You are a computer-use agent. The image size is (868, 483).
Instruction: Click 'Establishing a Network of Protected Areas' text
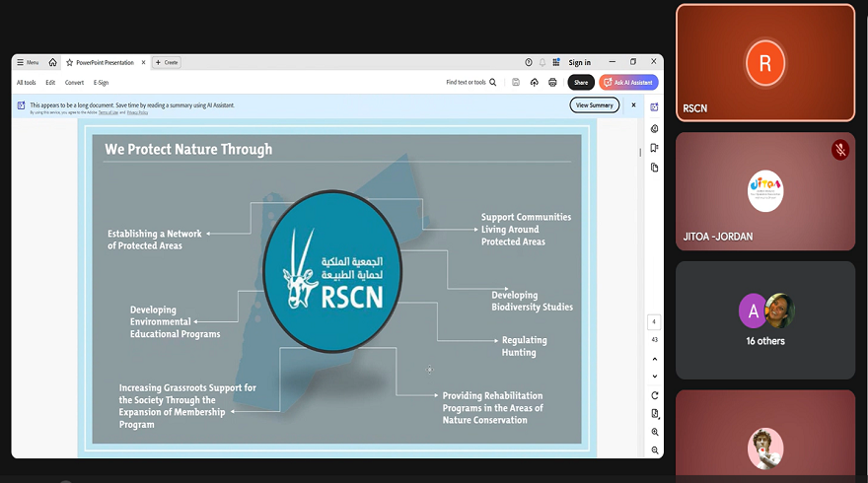coord(155,240)
